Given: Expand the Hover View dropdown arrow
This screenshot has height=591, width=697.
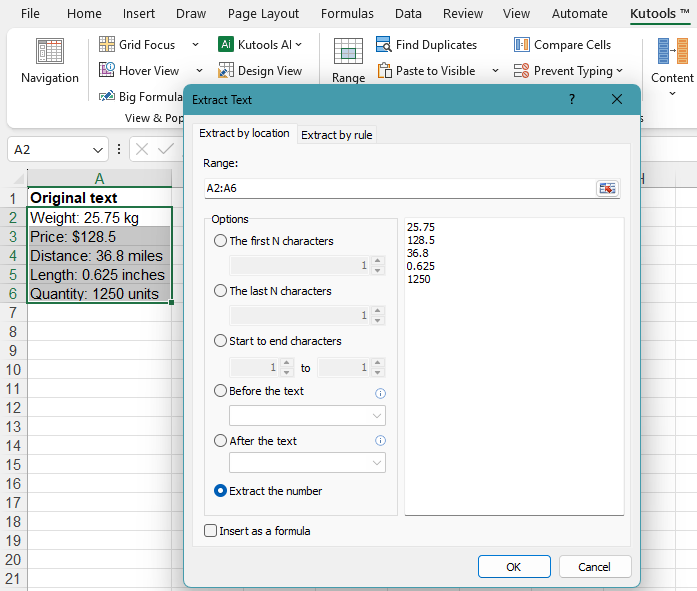Looking at the screenshot, I should pos(200,70).
